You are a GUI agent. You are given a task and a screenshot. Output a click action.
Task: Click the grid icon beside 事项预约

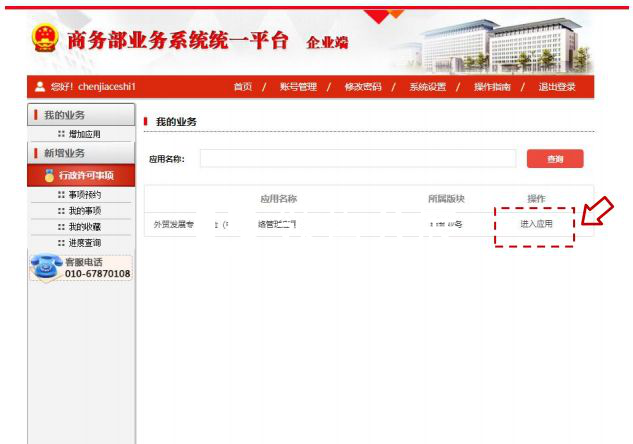[x=61, y=195]
